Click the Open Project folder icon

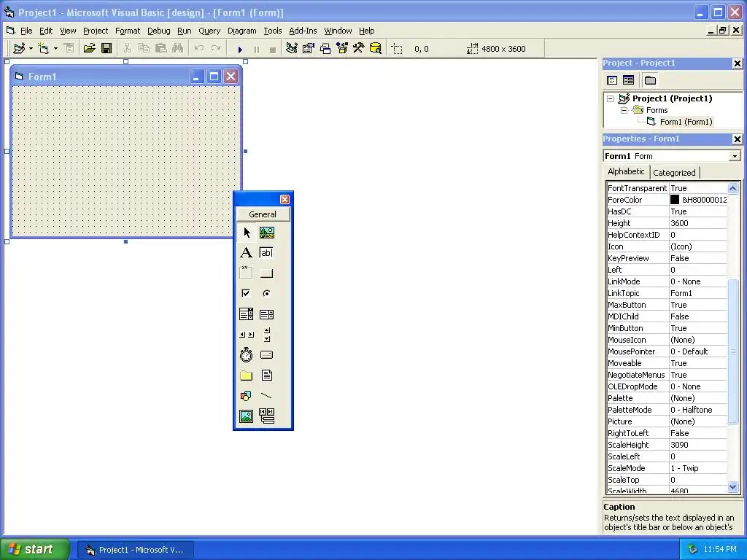(89, 49)
